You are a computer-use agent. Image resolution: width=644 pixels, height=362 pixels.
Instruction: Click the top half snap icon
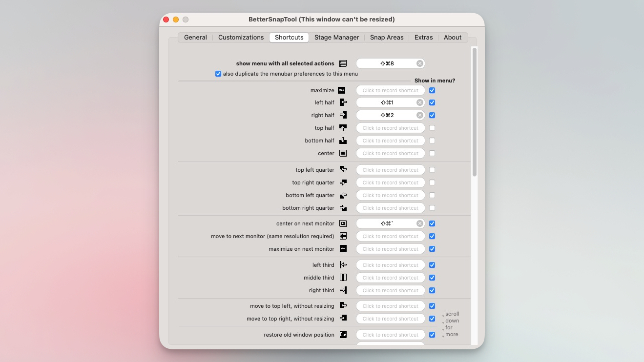point(343,128)
